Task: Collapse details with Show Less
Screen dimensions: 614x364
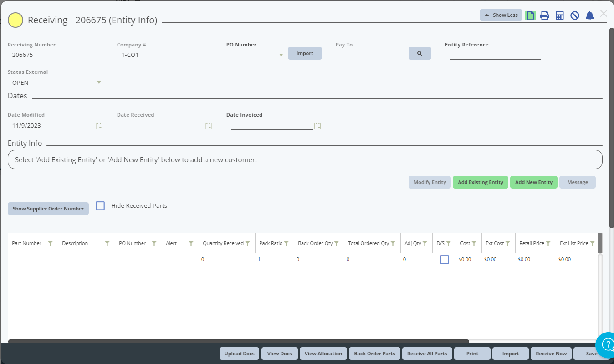Action: point(501,15)
